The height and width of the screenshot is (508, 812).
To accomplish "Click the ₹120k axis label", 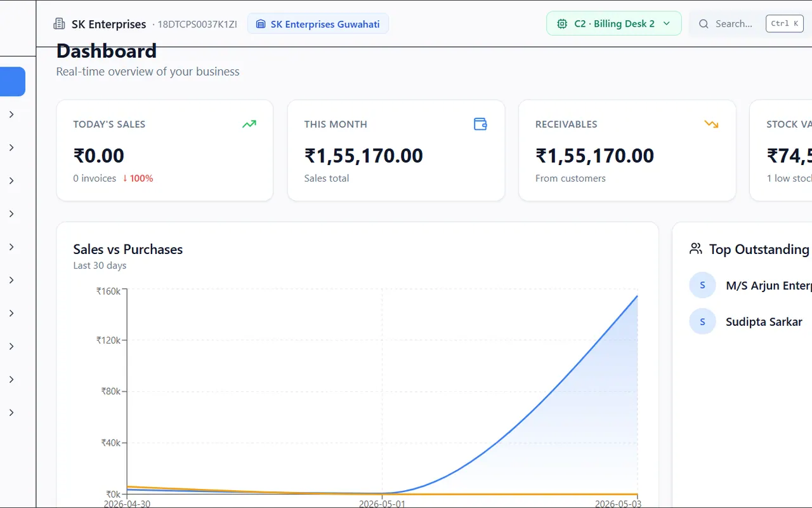I will tap(108, 340).
